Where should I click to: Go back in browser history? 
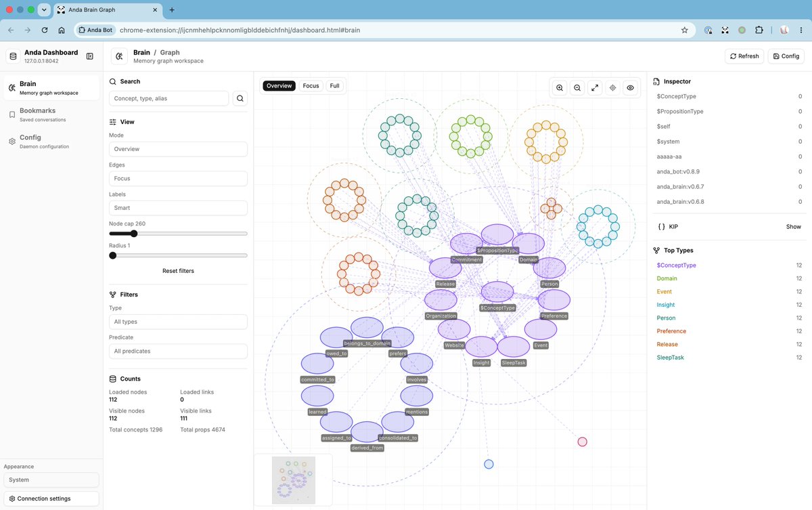pyautogui.click(x=11, y=30)
